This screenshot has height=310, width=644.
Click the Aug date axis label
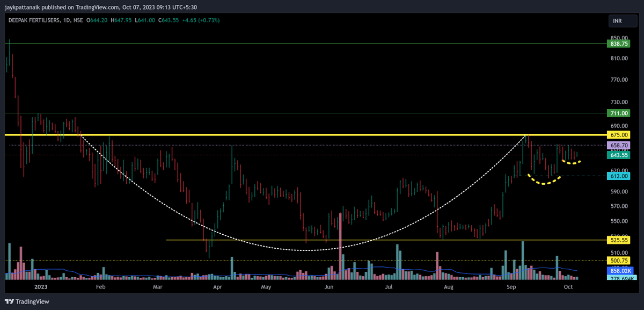tap(449, 287)
